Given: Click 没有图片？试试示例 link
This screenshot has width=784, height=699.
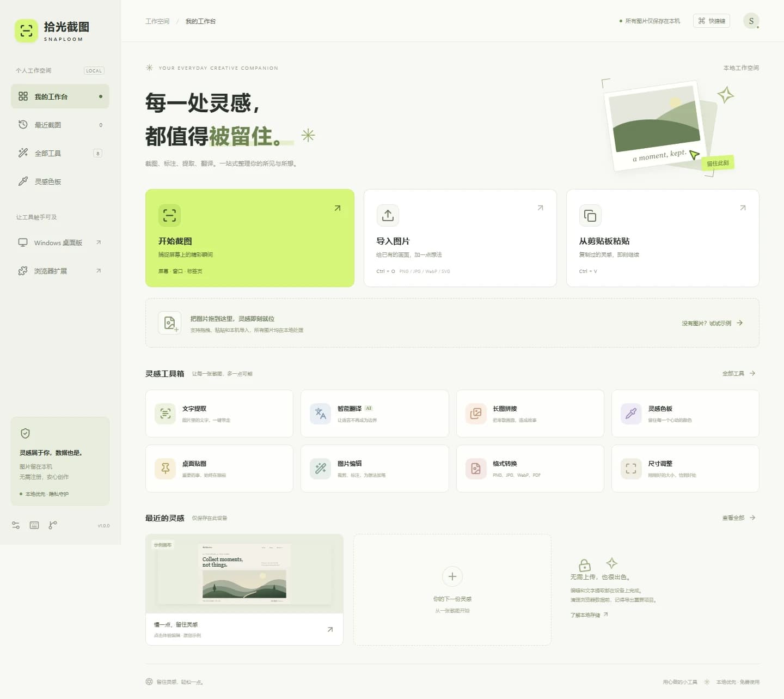Looking at the screenshot, I should (x=712, y=323).
